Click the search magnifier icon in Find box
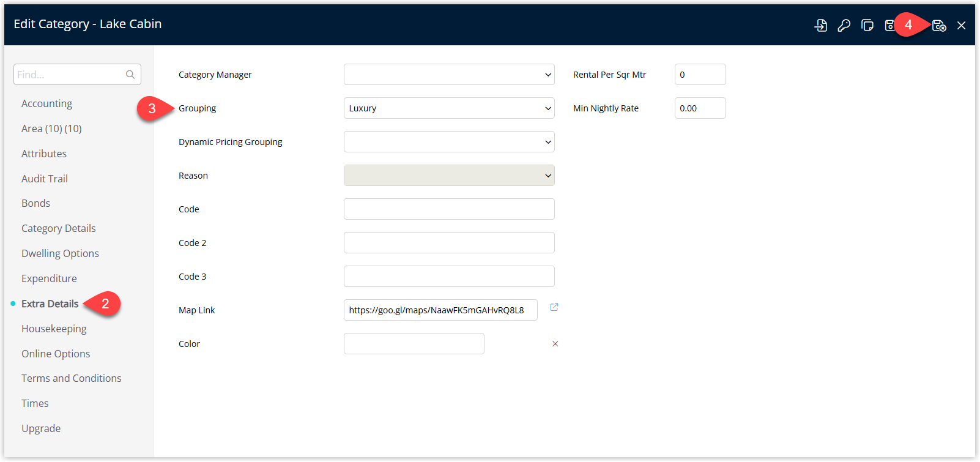 coord(130,75)
